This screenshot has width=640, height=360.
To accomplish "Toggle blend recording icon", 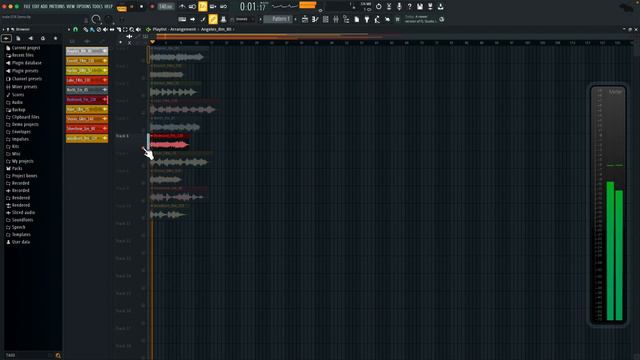I will click(x=213, y=7).
